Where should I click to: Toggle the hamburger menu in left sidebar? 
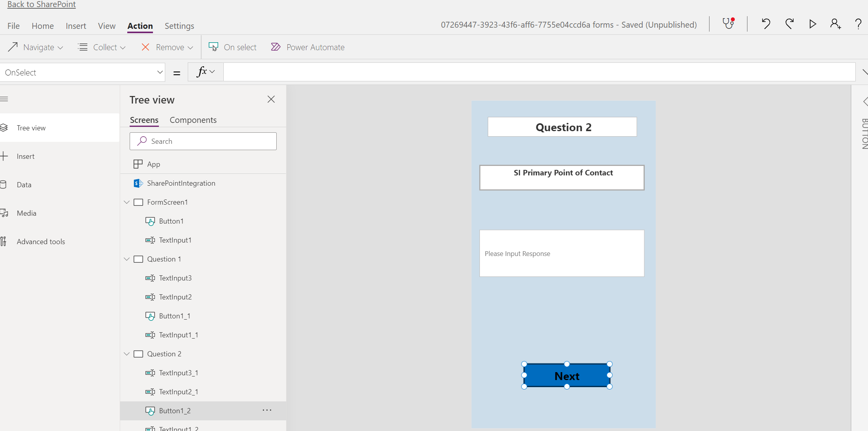[4, 99]
